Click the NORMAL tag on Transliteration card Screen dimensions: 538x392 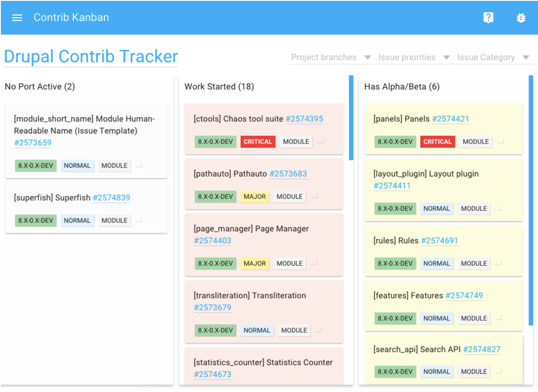click(257, 330)
